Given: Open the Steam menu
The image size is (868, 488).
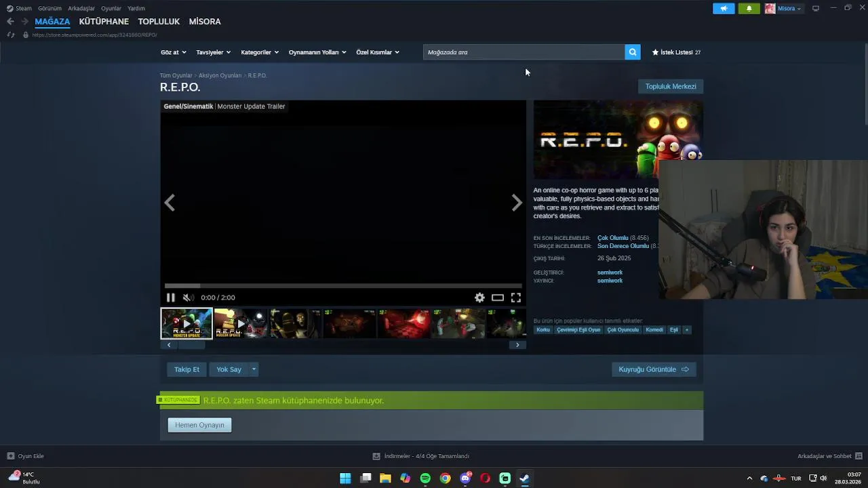Looking at the screenshot, I should [x=19, y=8].
